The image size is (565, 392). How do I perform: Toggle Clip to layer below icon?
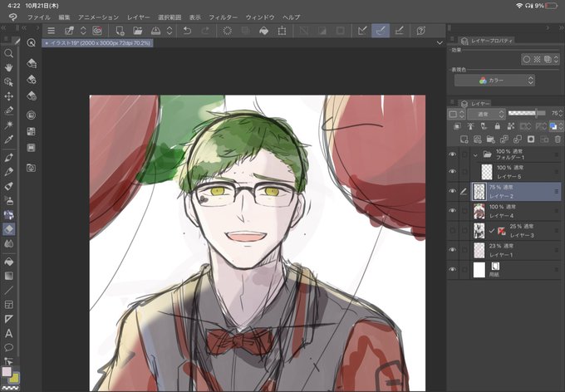click(457, 126)
